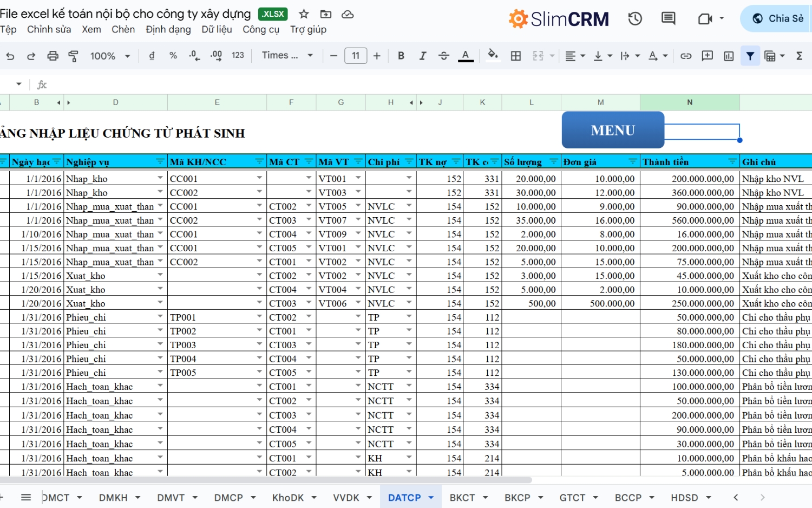Open filter on Mã KH/NCC header
This screenshot has height=508, width=812.
click(259, 161)
